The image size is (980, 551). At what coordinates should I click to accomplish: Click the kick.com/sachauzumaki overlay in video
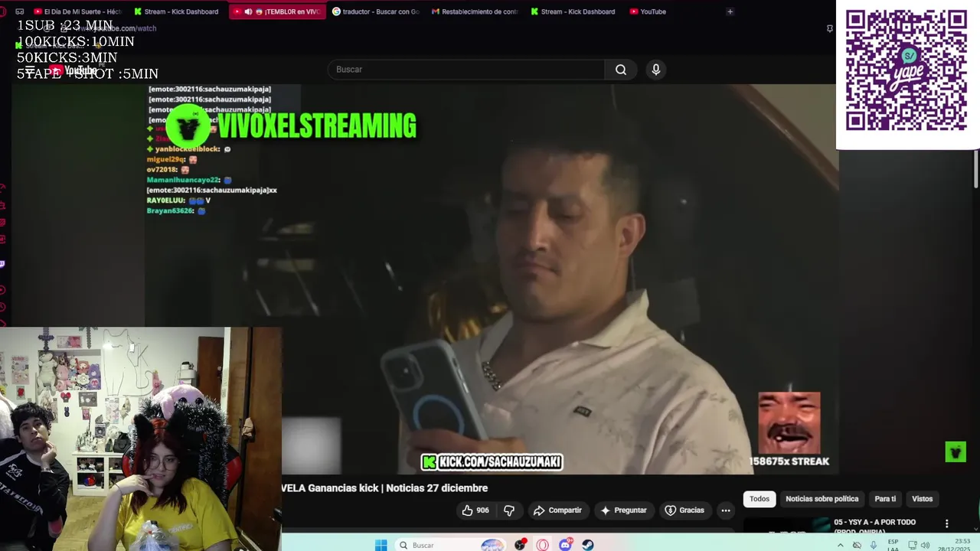pos(492,461)
